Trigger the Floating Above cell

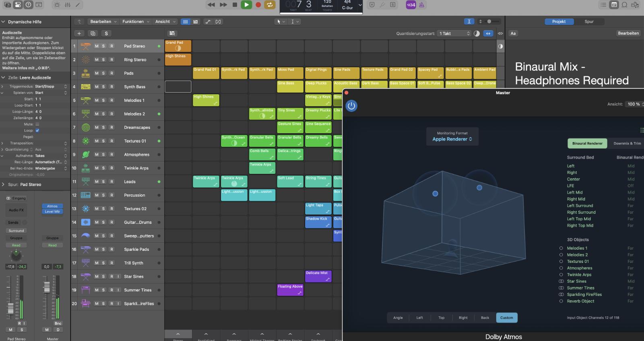coord(290,290)
